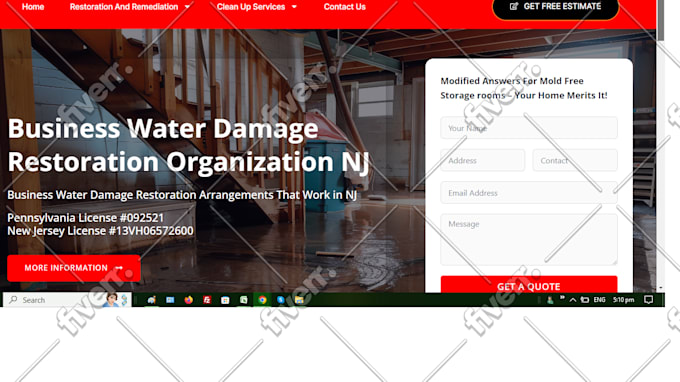Click the MORE INFORMATION button
The height and width of the screenshot is (382, 680).
[74, 268]
